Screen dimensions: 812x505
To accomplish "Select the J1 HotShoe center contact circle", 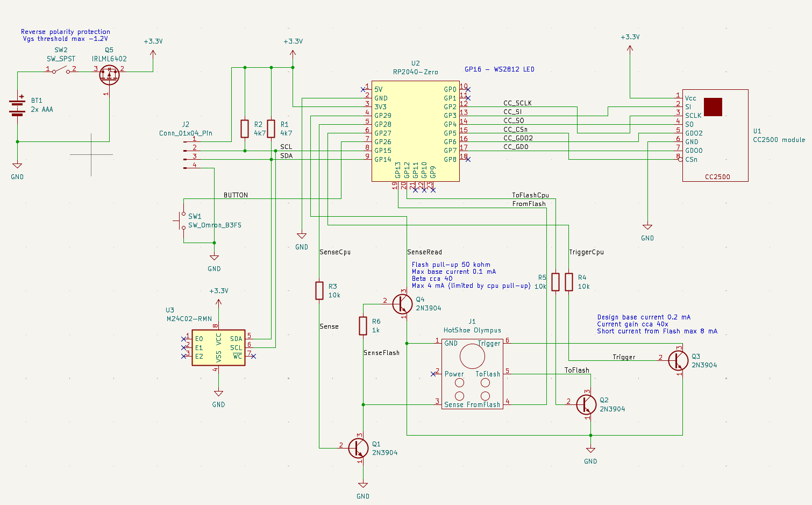I will pos(472,355).
